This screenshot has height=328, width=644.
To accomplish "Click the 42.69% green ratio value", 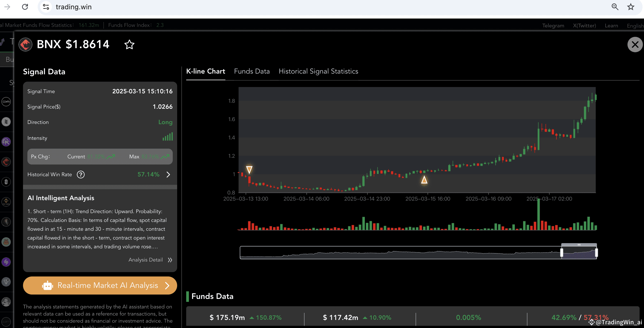I will point(564,317).
